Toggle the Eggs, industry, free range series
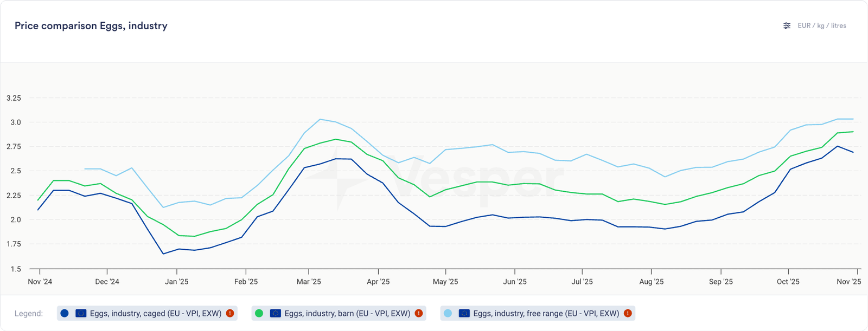 click(x=546, y=313)
